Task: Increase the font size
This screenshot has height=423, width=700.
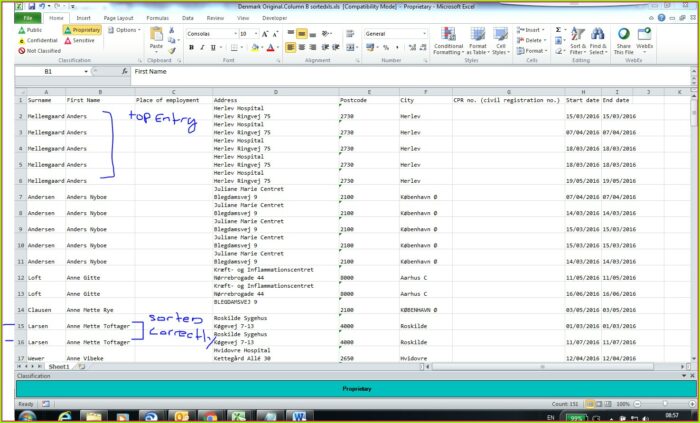Action: pos(265,34)
